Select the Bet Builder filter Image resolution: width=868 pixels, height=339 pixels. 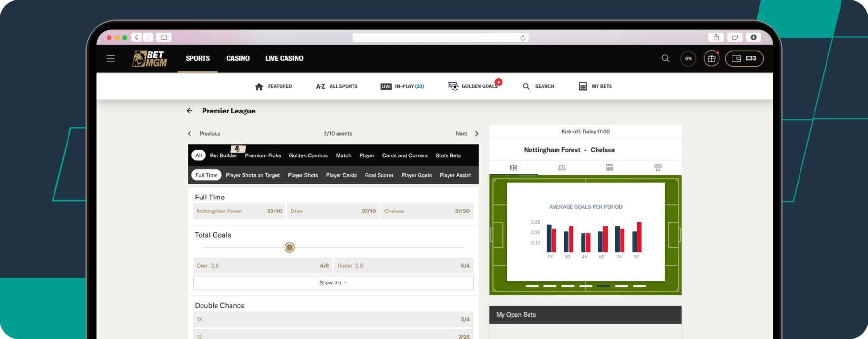(223, 155)
